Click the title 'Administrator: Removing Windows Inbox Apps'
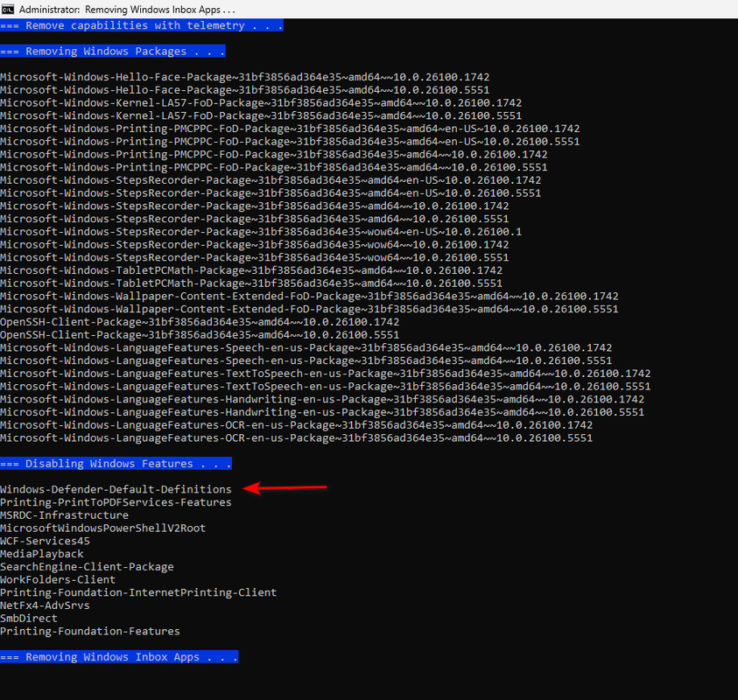This screenshot has height=700, width=738. tap(127, 10)
